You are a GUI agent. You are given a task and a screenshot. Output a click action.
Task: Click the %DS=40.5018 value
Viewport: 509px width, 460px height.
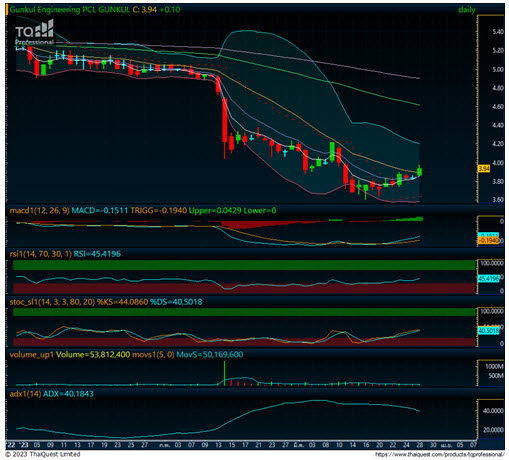tap(176, 302)
